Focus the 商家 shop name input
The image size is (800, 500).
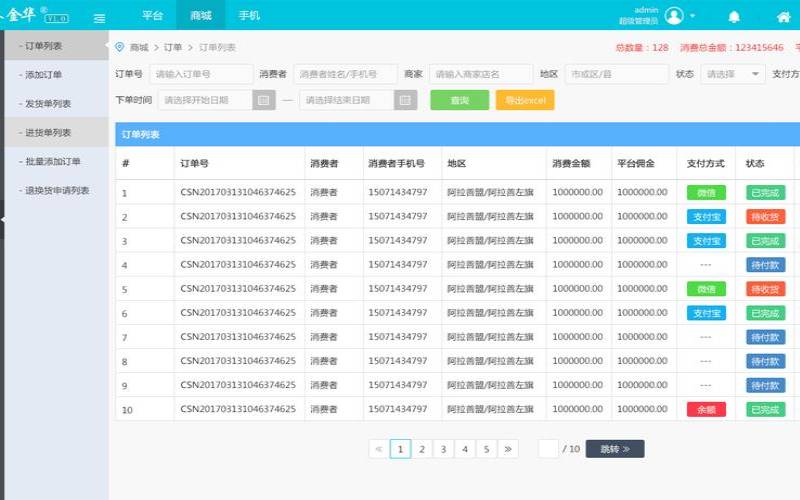481,74
